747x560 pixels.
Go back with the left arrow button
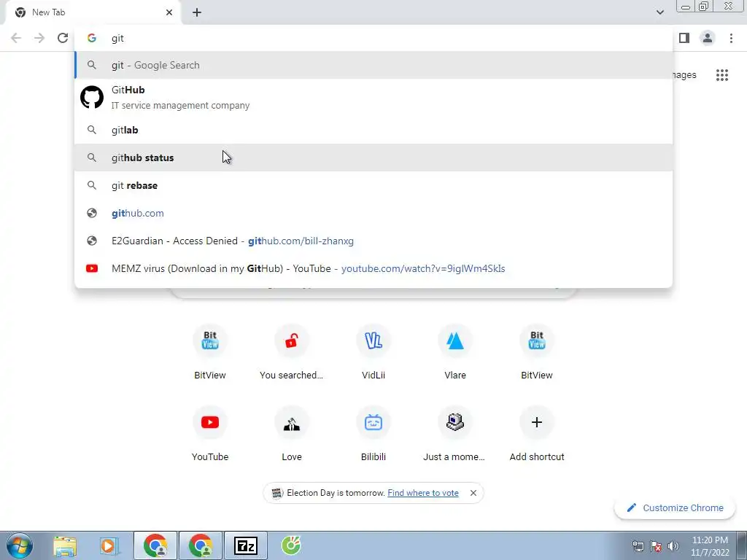tap(16, 38)
